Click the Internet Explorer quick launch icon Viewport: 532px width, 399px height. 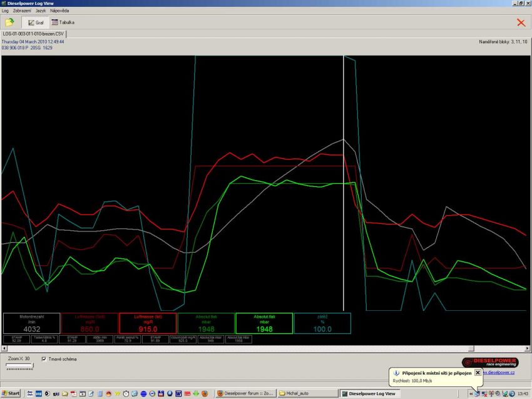coord(135,393)
